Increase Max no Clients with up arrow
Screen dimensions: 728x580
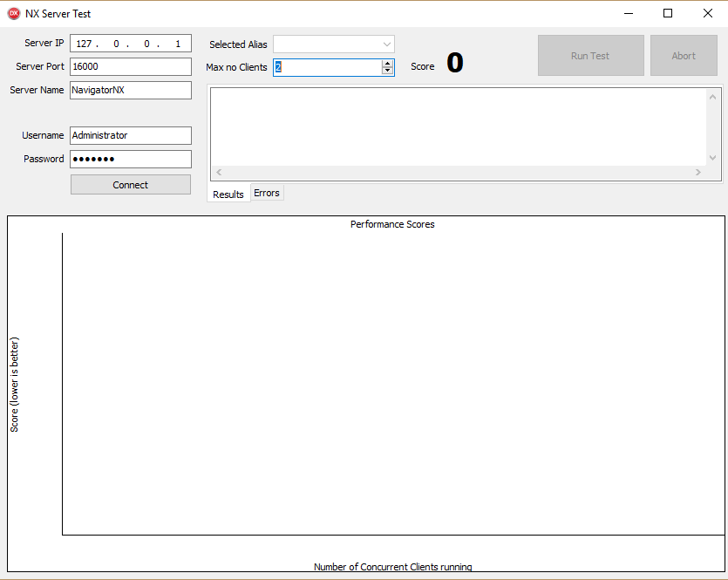point(387,64)
